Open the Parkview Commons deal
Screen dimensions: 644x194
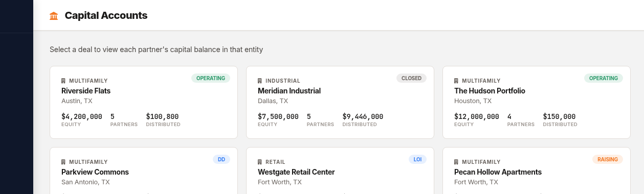(144, 171)
